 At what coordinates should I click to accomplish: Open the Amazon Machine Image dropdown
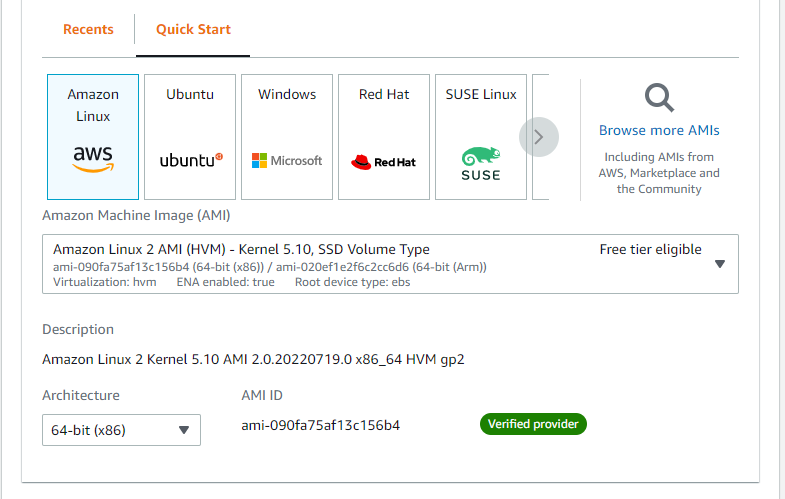(x=390, y=264)
